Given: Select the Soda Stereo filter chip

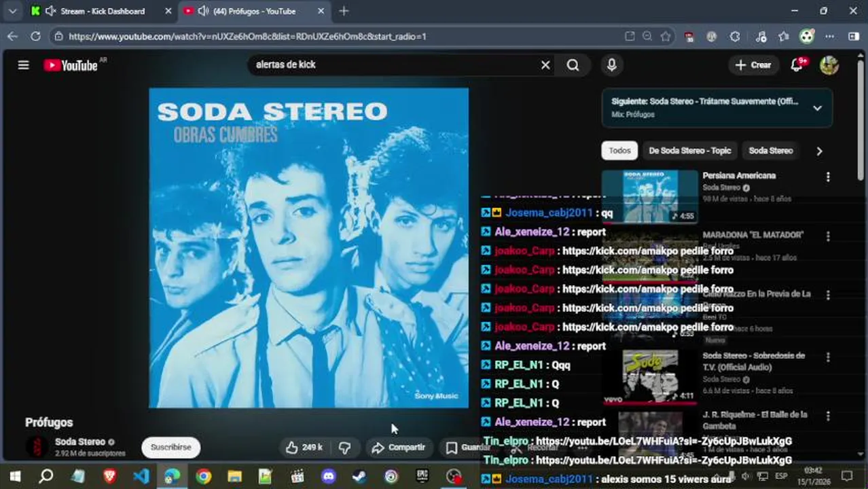Looking at the screenshot, I should [770, 151].
